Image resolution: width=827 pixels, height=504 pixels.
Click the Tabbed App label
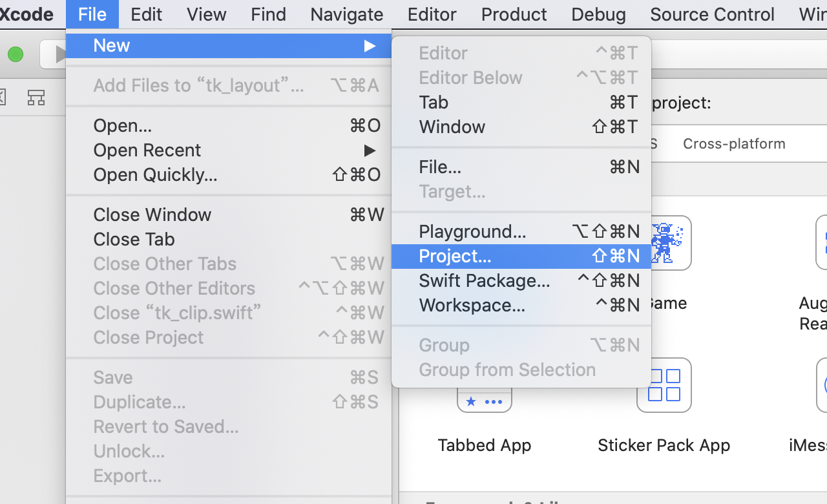(485, 445)
